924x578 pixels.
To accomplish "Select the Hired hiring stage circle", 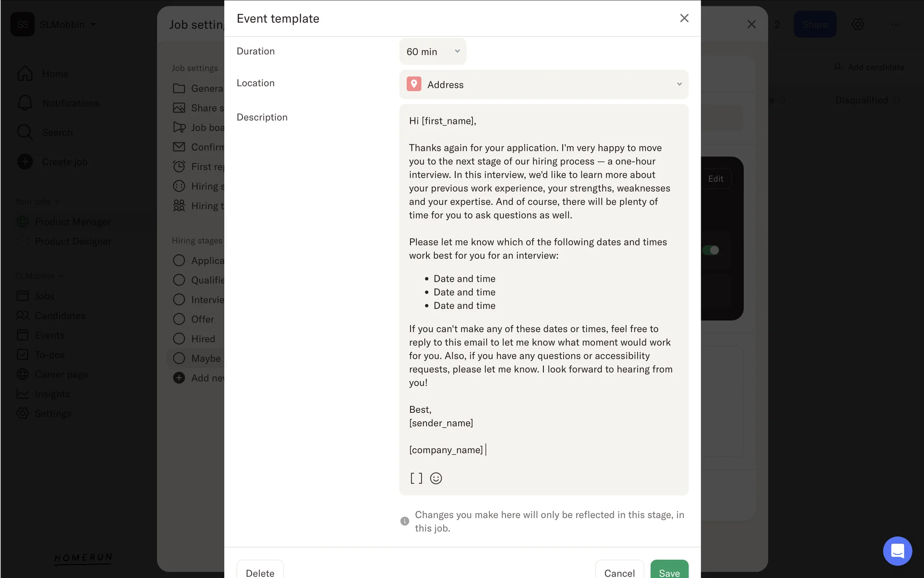I will [x=179, y=339].
